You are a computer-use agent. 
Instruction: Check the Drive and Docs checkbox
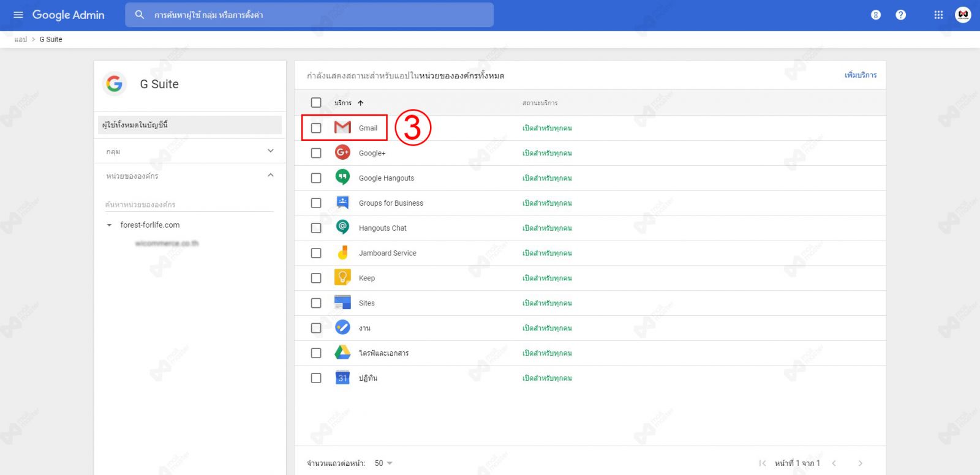point(316,353)
